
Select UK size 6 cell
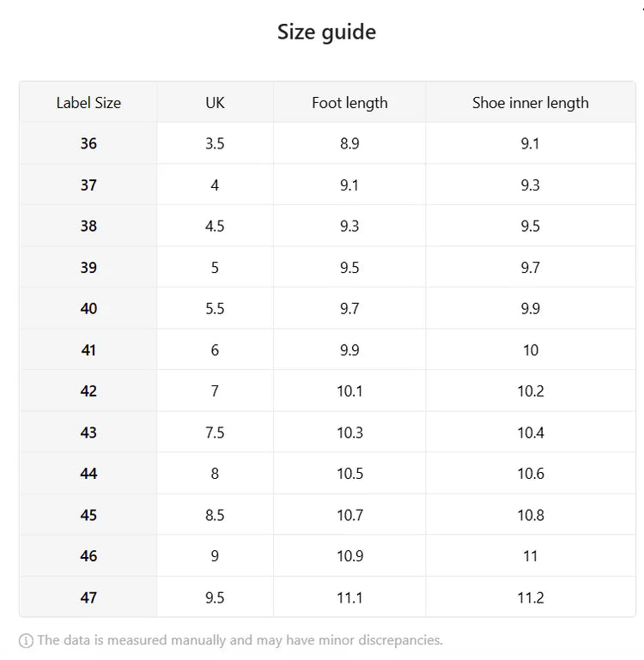[215, 350]
